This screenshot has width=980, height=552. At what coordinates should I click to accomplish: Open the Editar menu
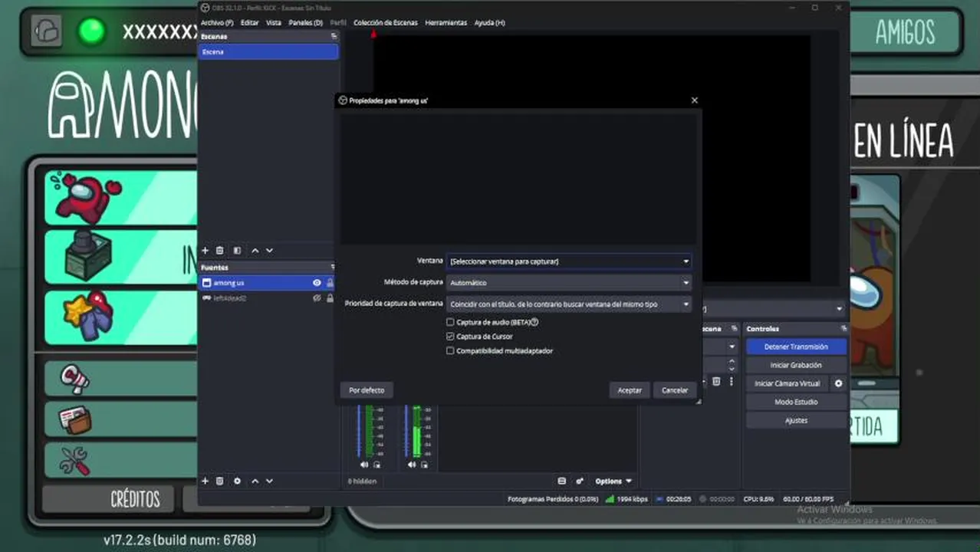(249, 23)
